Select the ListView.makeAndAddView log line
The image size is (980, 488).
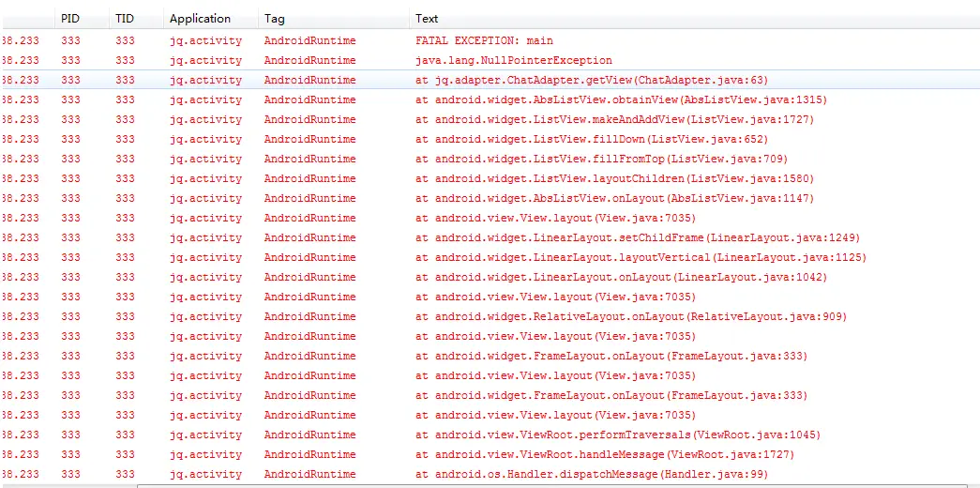point(490,119)
